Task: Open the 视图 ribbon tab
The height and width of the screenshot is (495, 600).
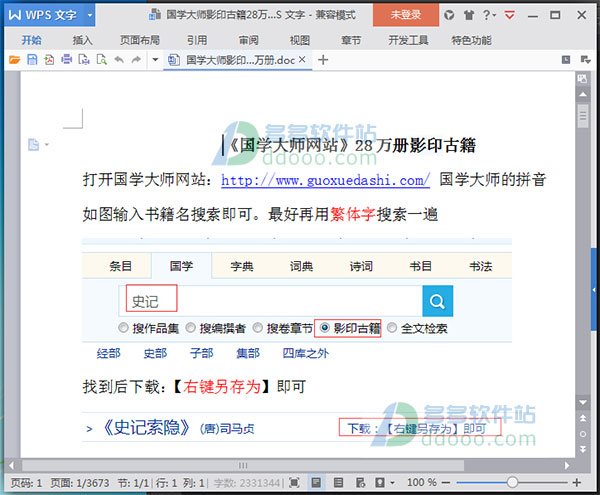Action: click(x=300, y=40)
